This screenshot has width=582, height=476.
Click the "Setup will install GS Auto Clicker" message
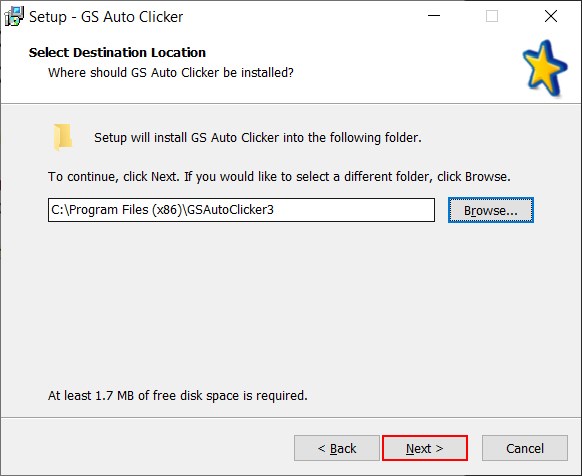click(258, 138)
